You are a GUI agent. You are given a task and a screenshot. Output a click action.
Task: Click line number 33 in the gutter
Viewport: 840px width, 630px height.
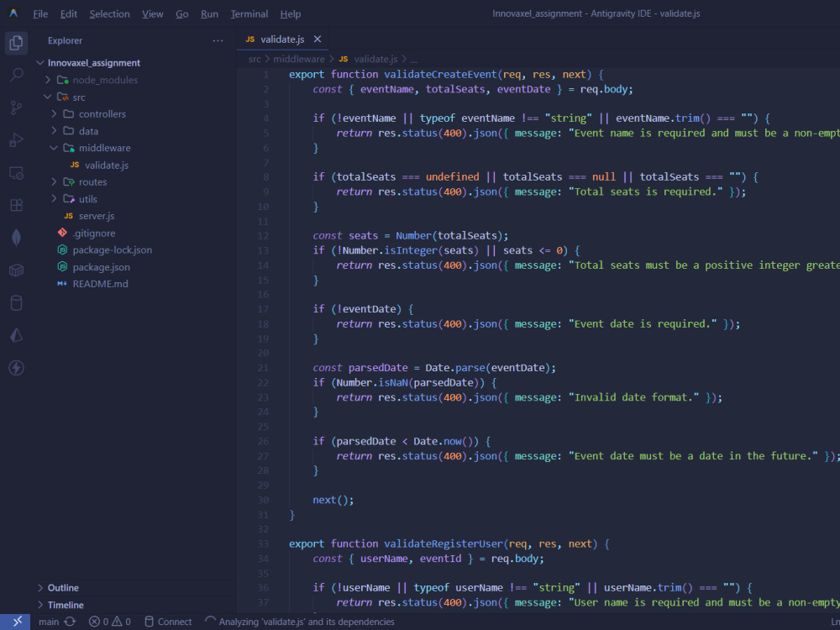click(263, 543)
